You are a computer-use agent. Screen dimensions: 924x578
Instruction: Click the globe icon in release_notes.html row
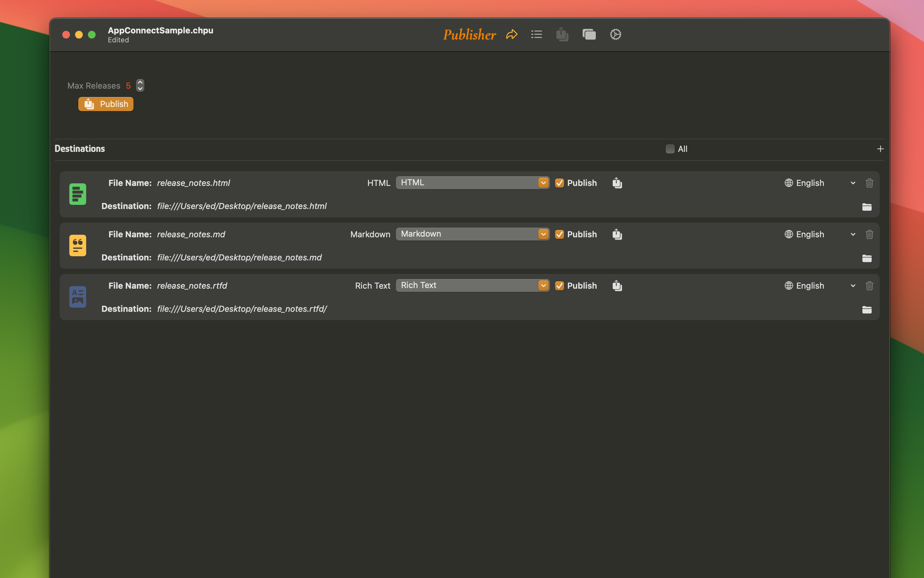coord(789,183)
